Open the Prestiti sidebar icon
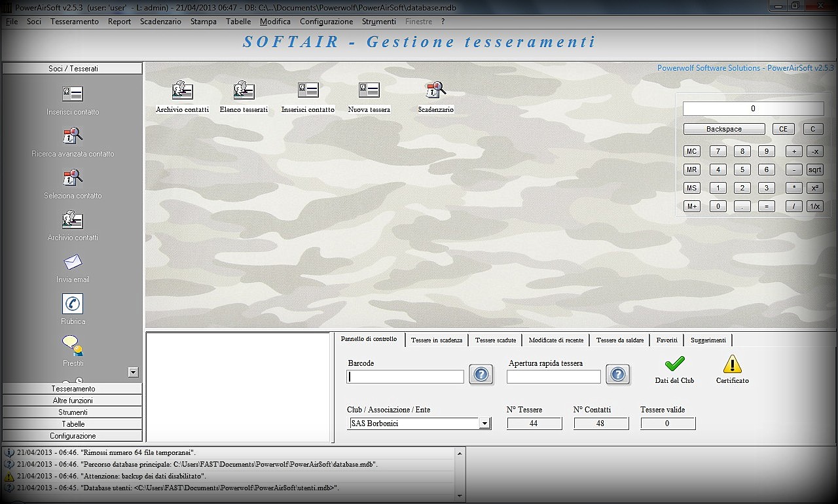This screenshot has height=504, width=838. click(x=73, y=345)
